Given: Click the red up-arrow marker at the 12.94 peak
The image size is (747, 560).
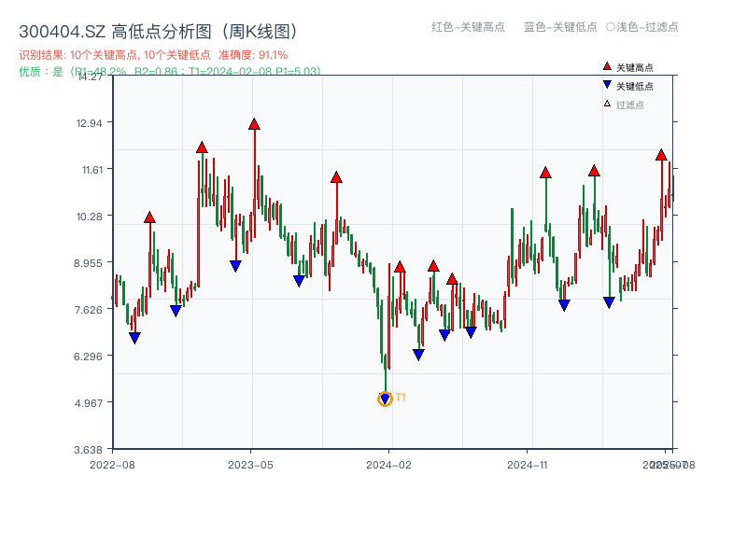Looking at the screenshot, I should [253, 122].
